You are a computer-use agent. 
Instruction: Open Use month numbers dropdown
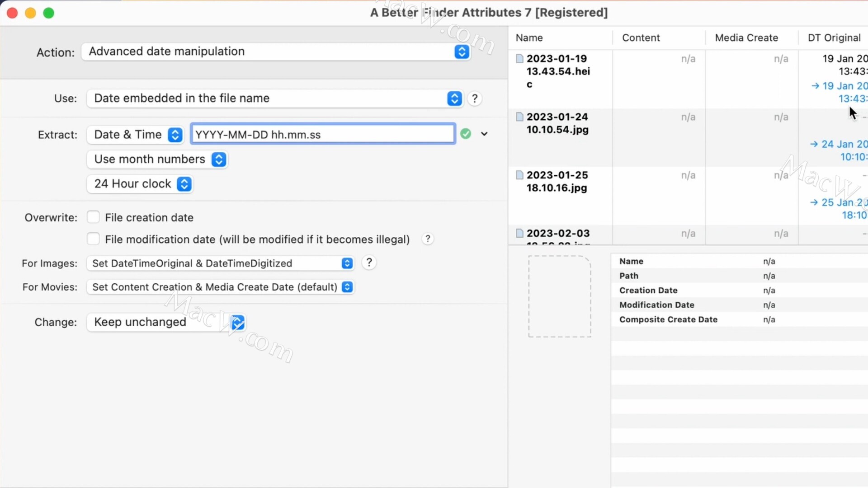tap(157, 160)
